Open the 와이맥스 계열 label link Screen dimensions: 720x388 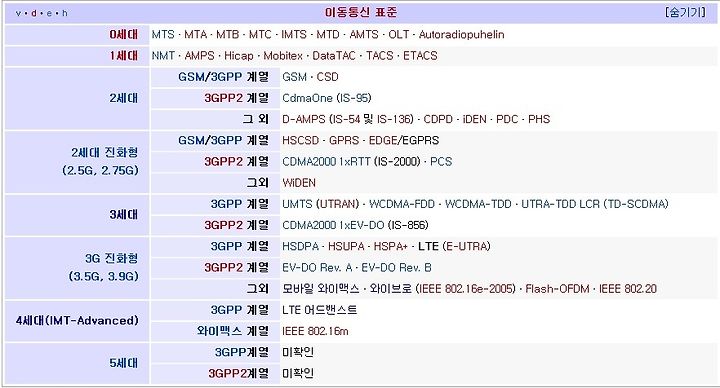click(x=233, y=331)
